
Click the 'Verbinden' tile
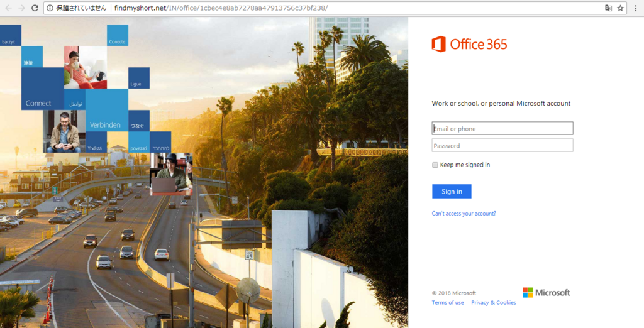click(x=107, y=110)
